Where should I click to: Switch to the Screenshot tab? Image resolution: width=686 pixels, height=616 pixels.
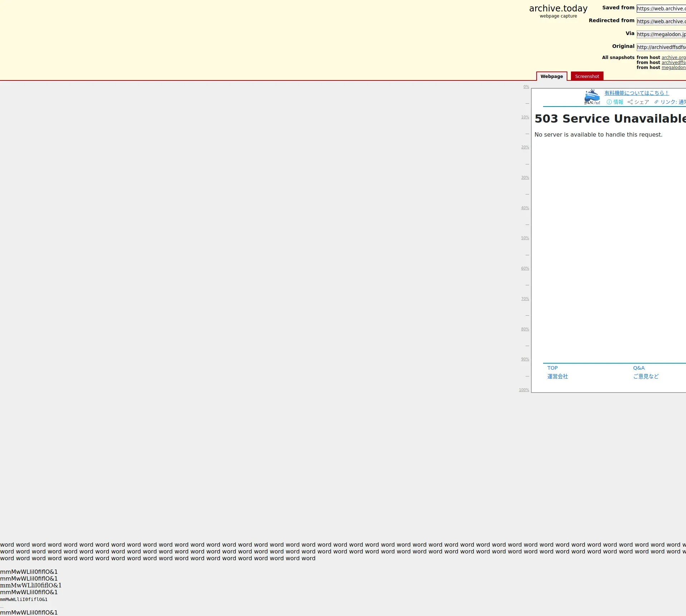pyautogui.click(x=587, y=77)
